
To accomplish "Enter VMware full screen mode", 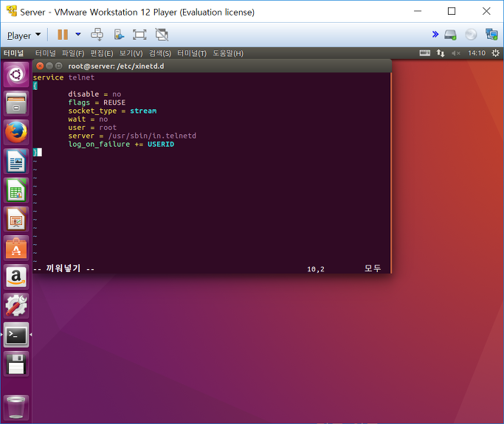I will tap(139, 35).
